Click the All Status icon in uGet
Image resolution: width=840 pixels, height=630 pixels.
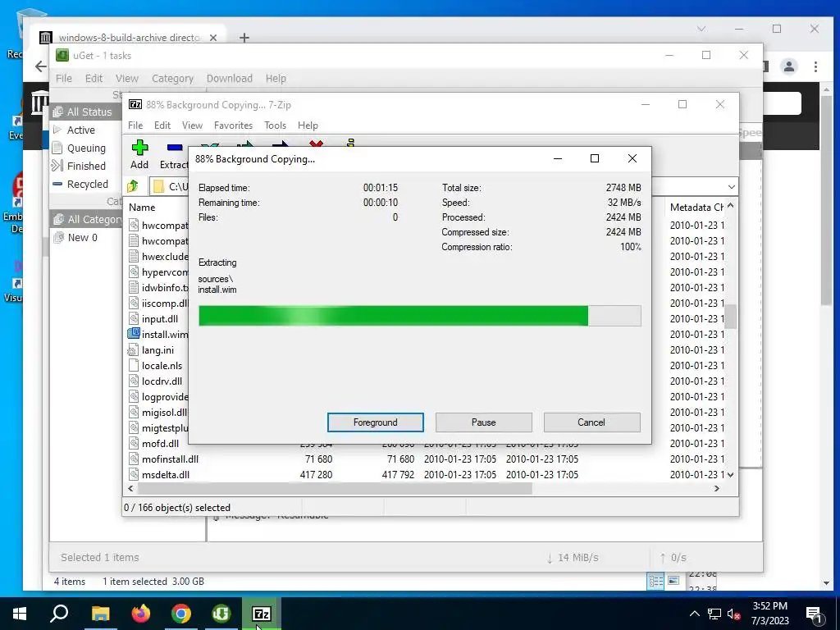click(x=58, y=112)
